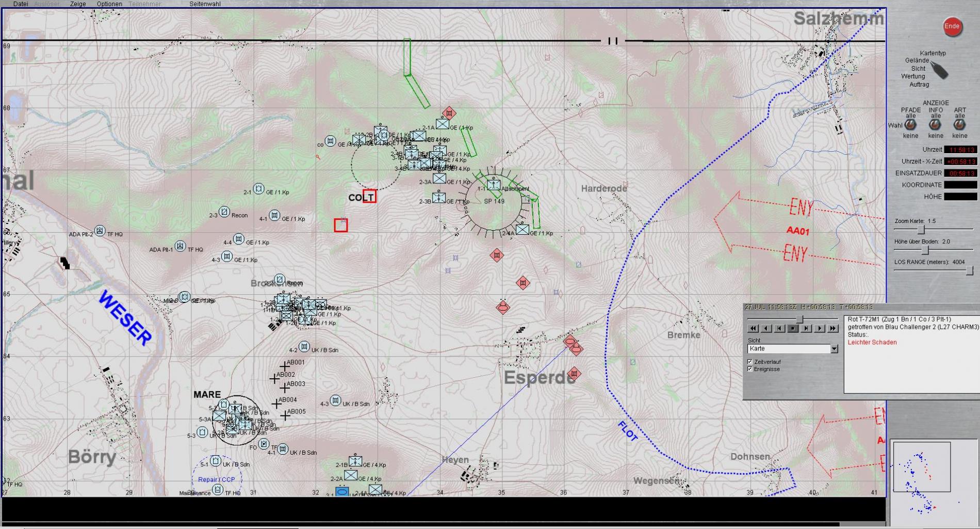This screenshot has height=529, width=980.
Task: Step one frame backward in replay
Action: point(779,328)
